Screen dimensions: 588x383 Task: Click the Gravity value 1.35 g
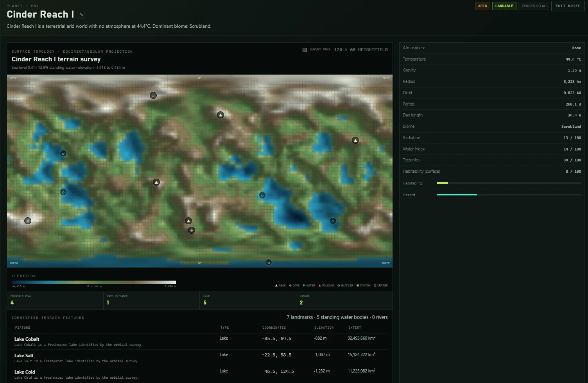point(574,70)
